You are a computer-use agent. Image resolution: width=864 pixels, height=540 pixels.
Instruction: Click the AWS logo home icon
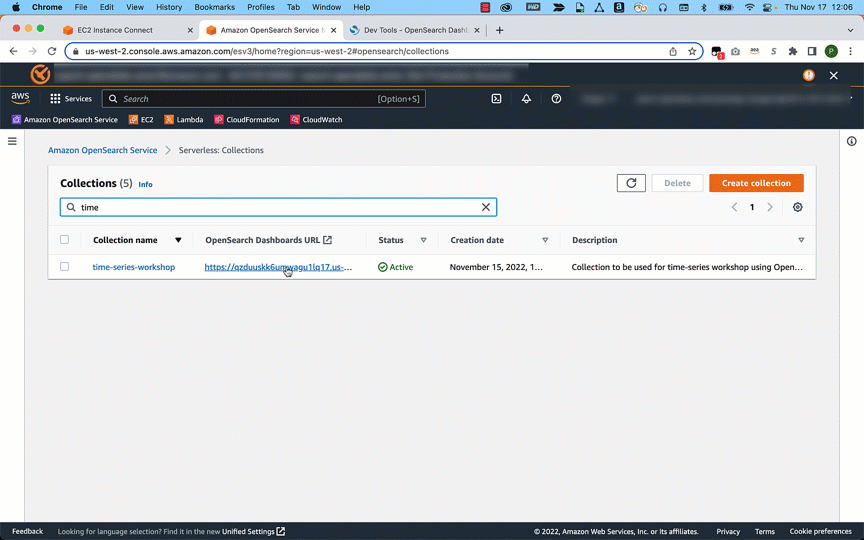point(20,99)
